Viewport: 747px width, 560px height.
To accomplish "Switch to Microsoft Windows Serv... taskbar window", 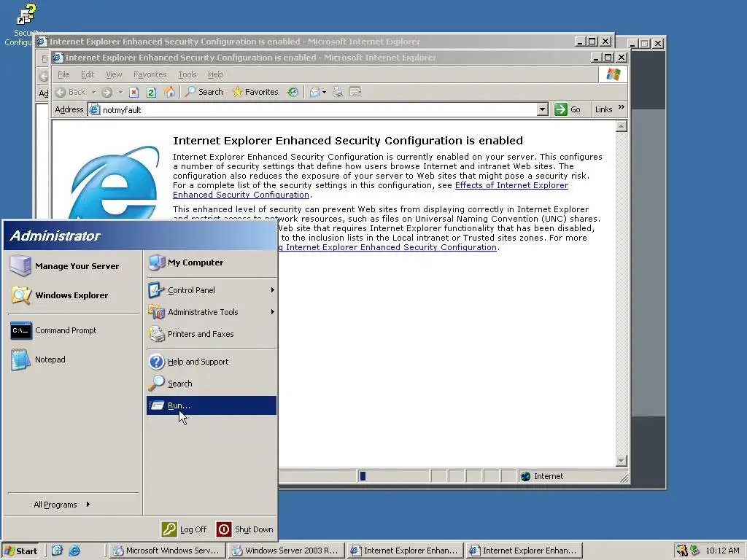I will [x=166, y=551].
